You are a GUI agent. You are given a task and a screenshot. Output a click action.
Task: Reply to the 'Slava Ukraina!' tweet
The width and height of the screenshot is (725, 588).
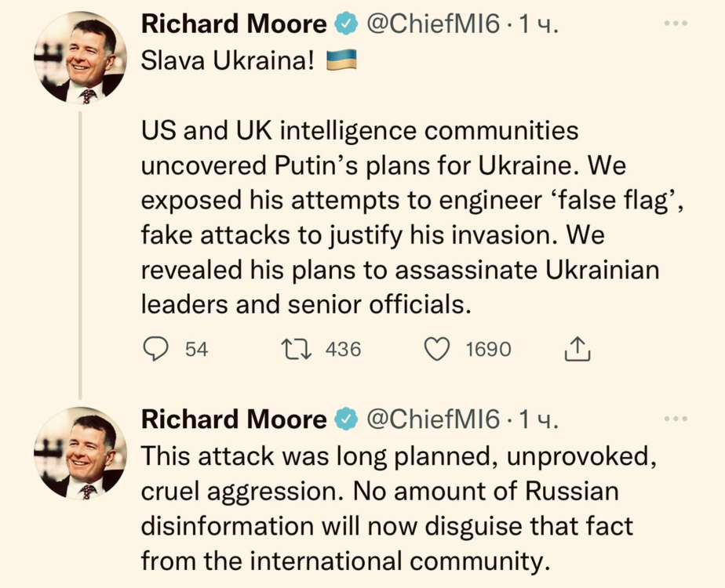point(156,349)
